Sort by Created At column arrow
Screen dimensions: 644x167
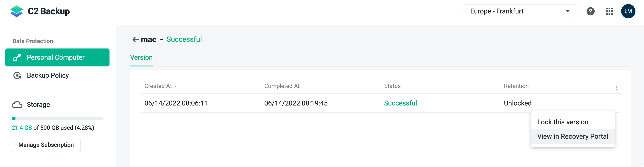[175, 86]
